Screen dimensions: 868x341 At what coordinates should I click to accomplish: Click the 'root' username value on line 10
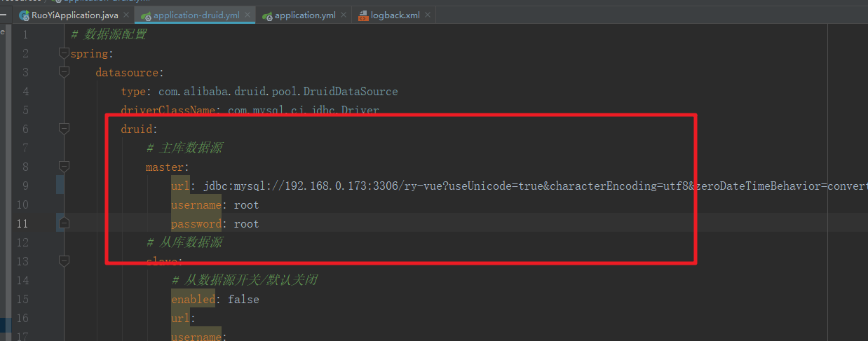pos(247,204)
